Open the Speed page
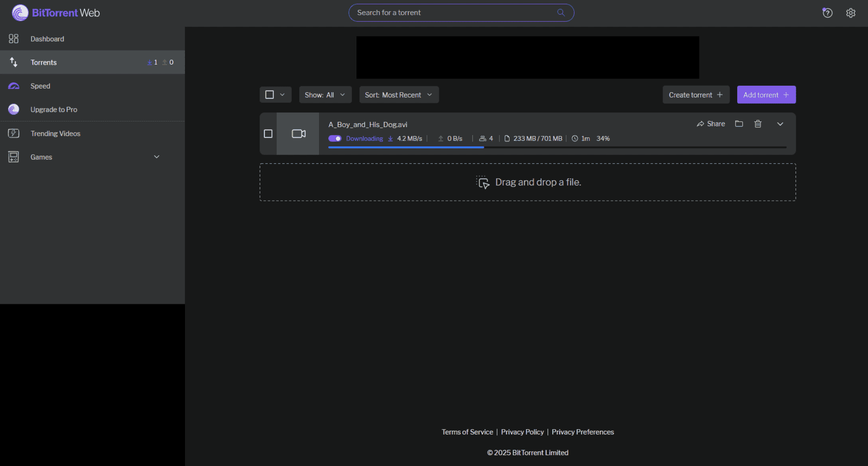 (x=92, y=86)
